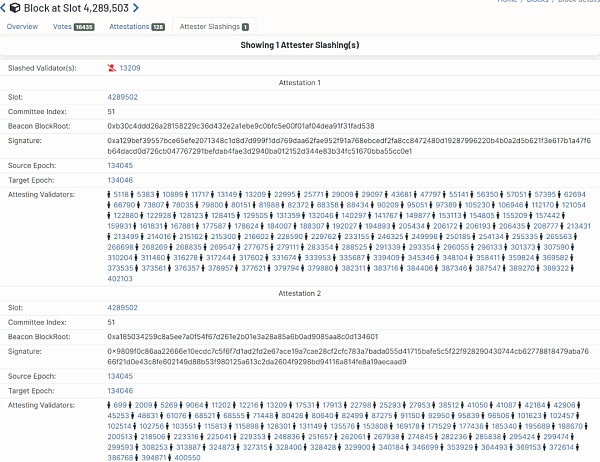The height and width of the screenshot is (462, 600).
Task: Open slot 4289502 in Attestation 2
Action: tap(122, 308)
